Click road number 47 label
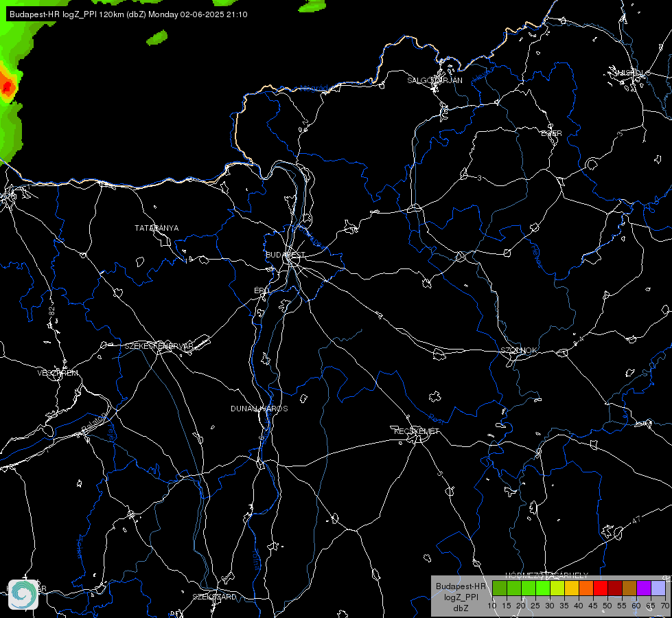 [x=636, y=520]
